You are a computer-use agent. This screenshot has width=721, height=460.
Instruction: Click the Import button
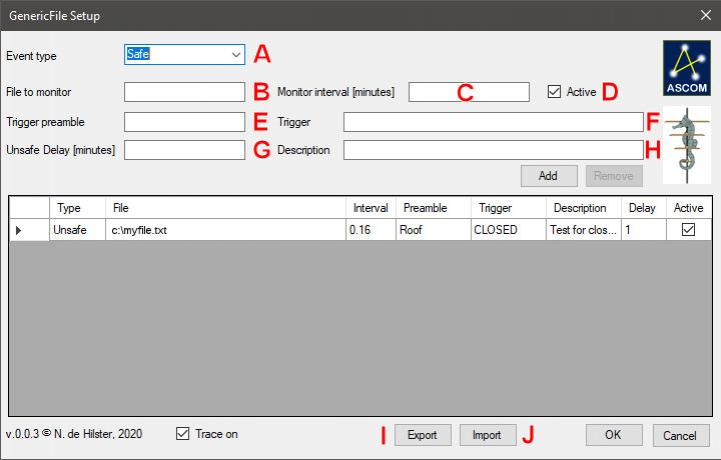[487, 435]
